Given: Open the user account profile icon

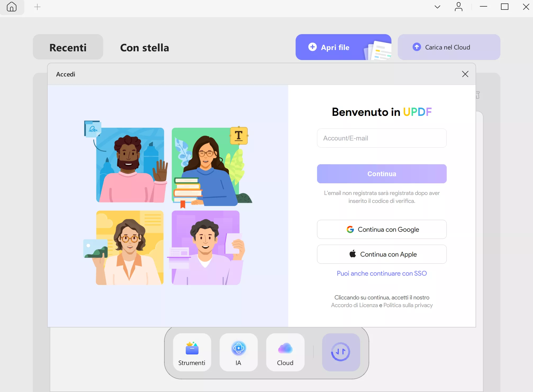Looking at the screenshot, I should (x=459, y=7).
